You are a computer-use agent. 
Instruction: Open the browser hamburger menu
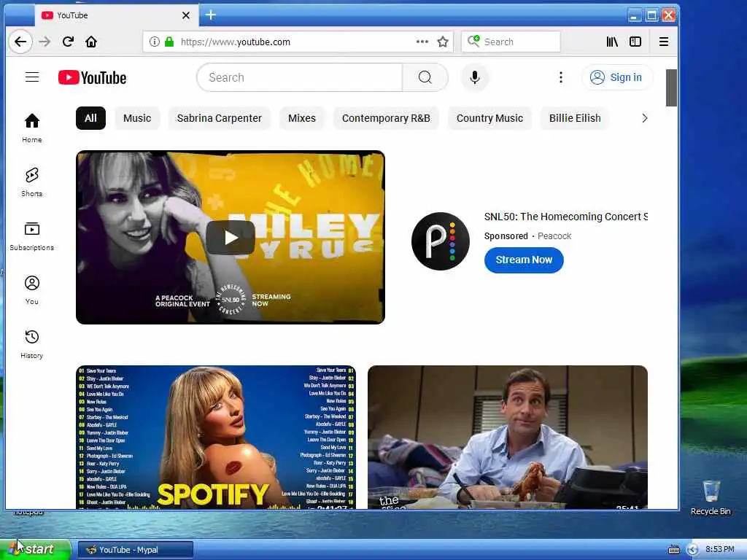pos(664,42)
